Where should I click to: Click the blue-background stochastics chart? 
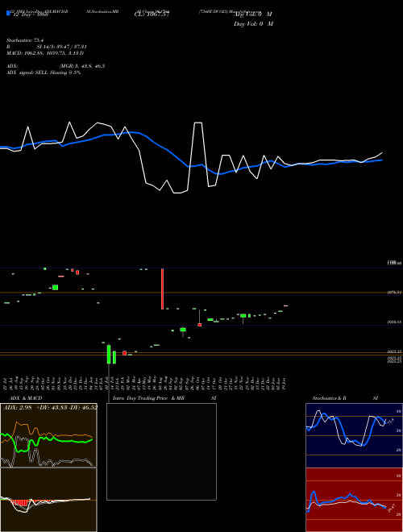coord(354,435)
